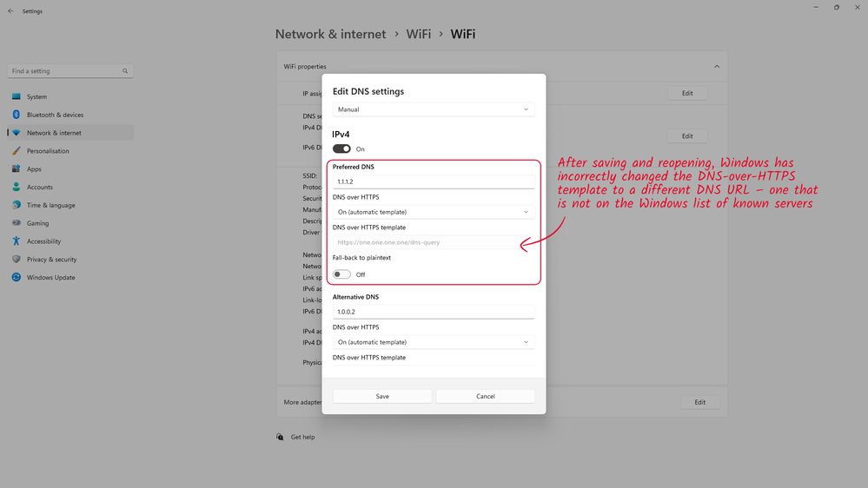Click the DNS over HTTPS template field
The image size is (868, 488).
[434, 242]
